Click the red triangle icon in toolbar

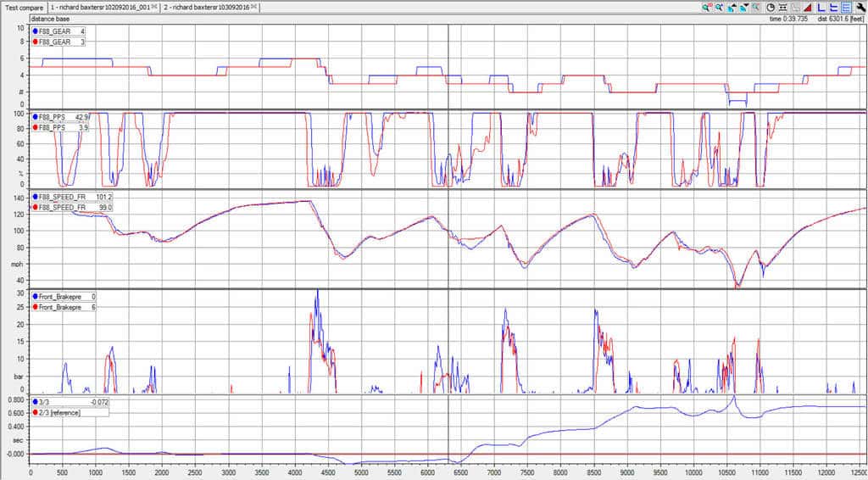tap(808, 7)
